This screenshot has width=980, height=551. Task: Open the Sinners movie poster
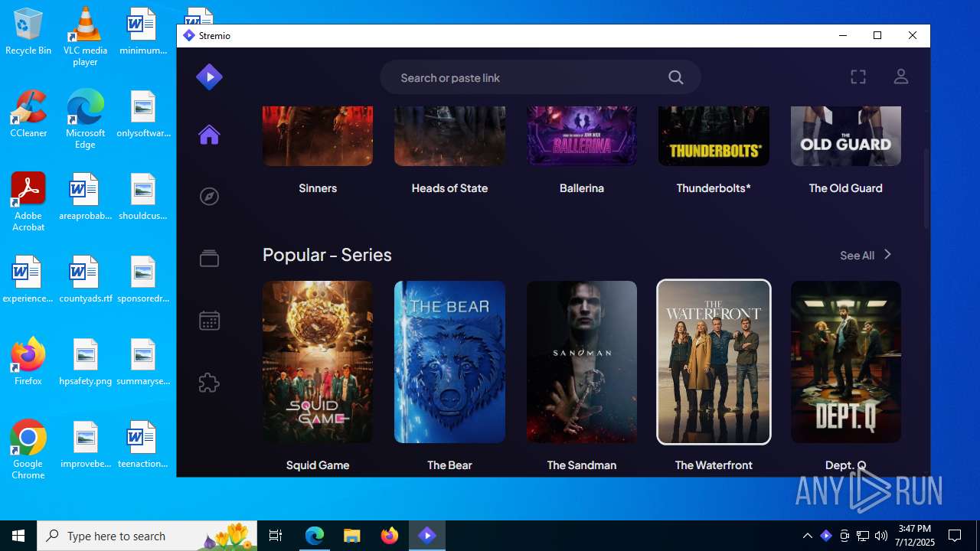pos(318,136)
